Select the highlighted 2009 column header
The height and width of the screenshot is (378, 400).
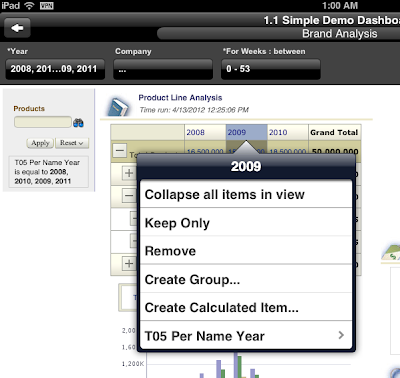(x=246, y=132)
